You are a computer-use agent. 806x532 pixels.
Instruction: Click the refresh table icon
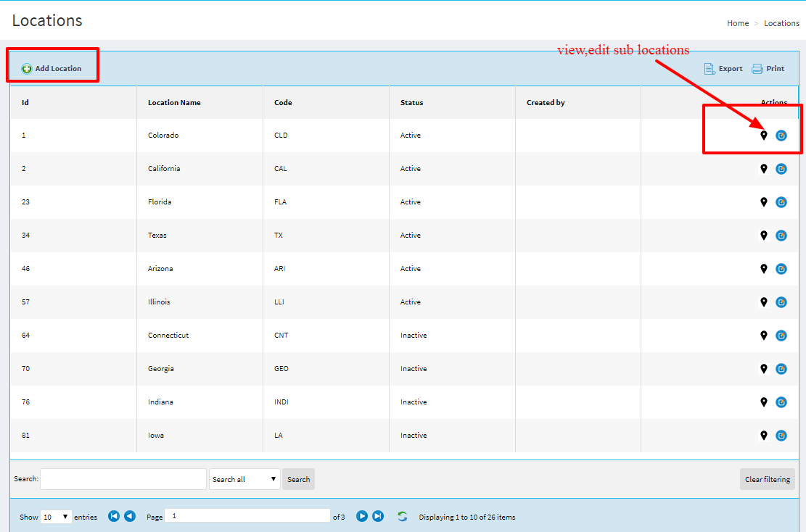pos(402,516)
